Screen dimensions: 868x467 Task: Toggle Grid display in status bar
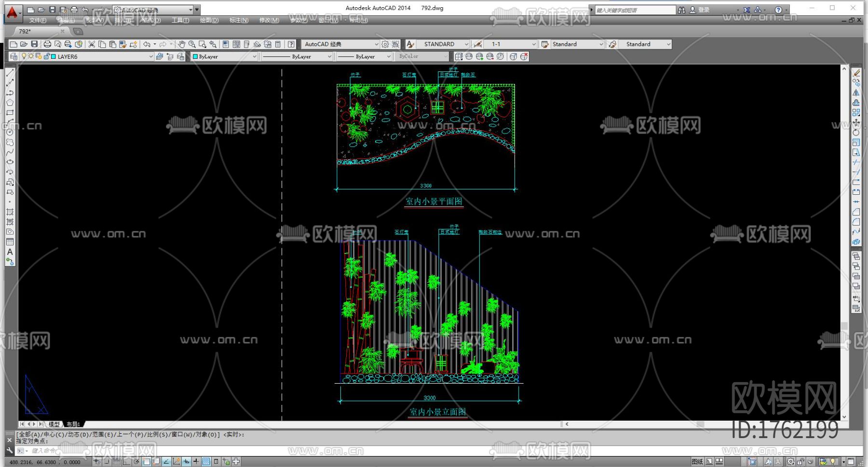pos(116,462)
